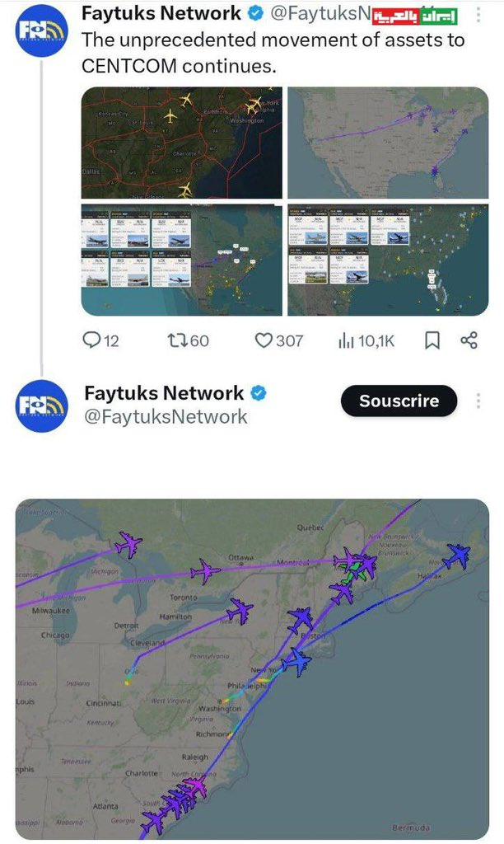Click the blue verified badge beside Souscrire
Image resolution: width=504 pixels, height=844 pixels.
coord(258,393)
